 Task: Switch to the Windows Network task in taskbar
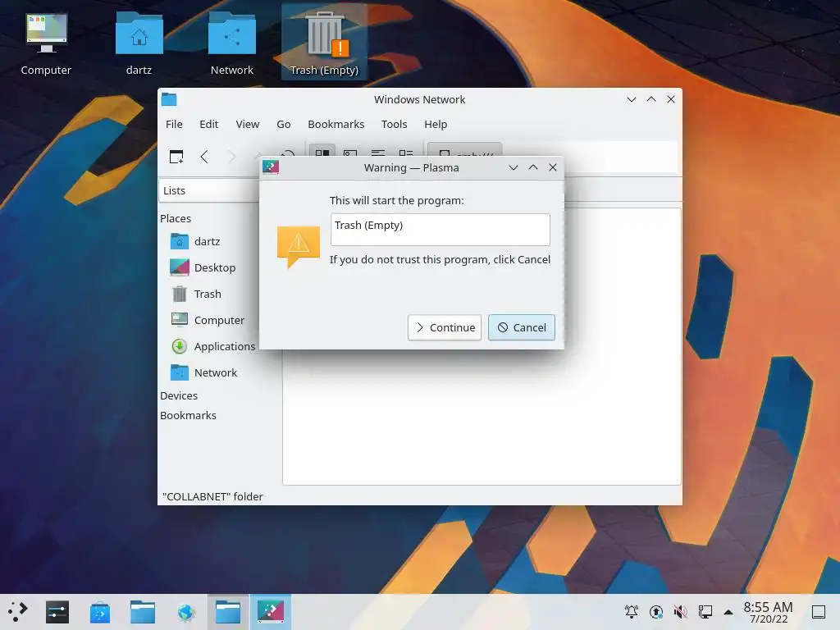(x=228, y=612)
